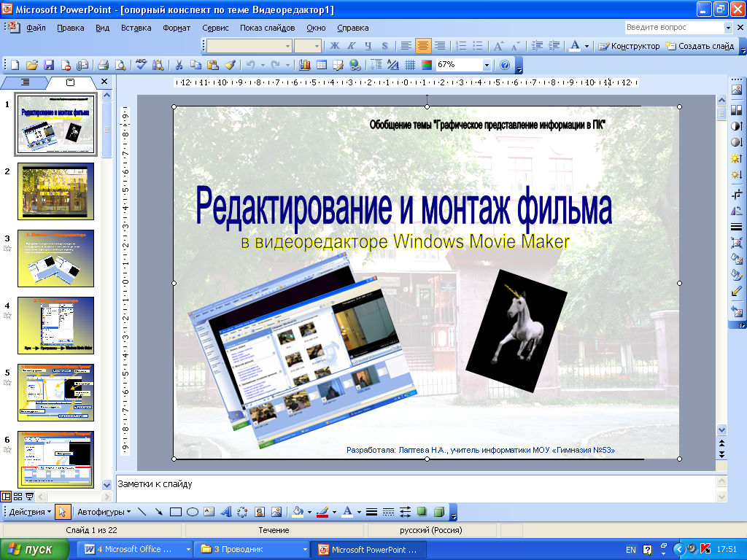
Task: Draw a line with Line tool
Action: point(142,512)
